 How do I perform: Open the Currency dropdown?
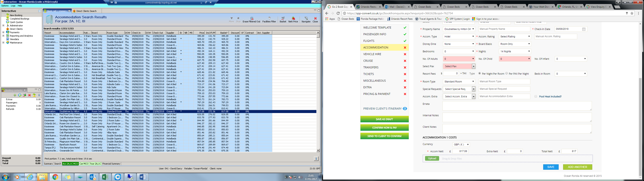click(461, 145)
